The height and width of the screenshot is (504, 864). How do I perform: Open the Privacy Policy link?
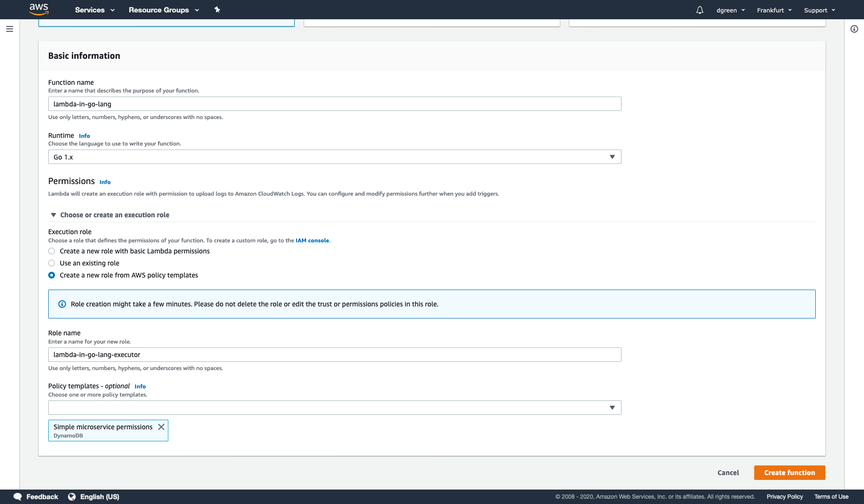pos(785,497)
